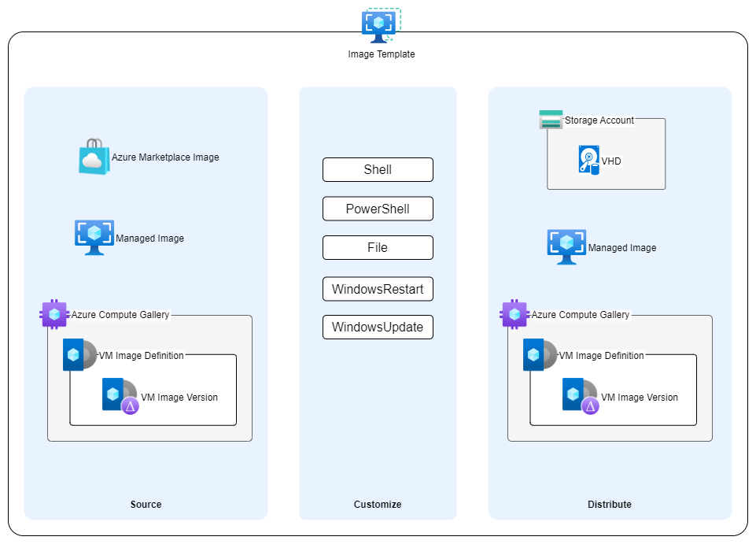Screen dimensions: 756x544
Task: Click the Source section title
Action: point(146,505)
